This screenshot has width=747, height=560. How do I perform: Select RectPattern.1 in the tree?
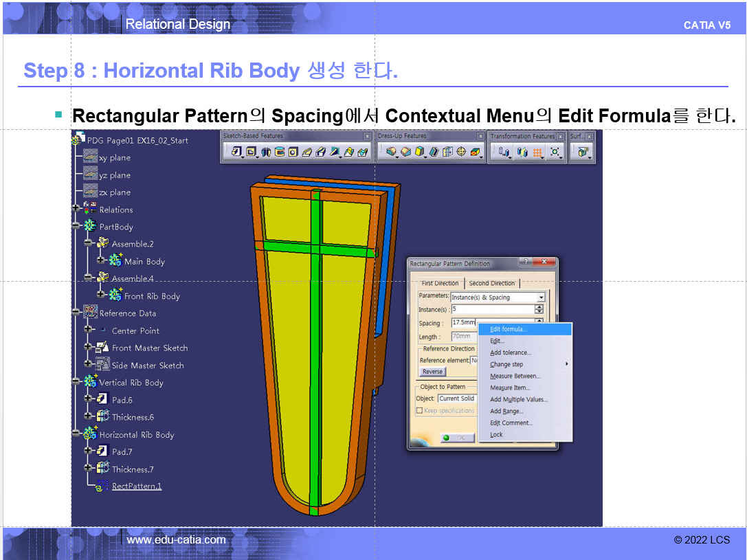click(x=137, y=486)
